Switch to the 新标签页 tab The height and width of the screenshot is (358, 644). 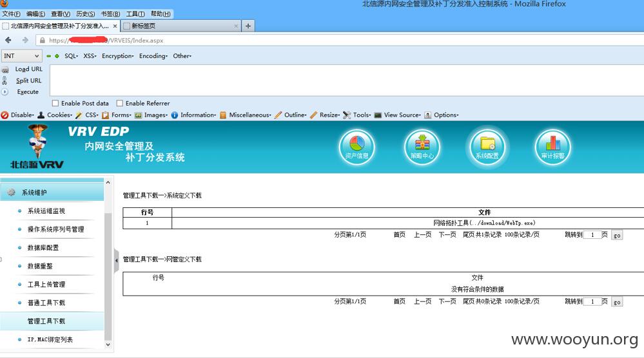181,26
